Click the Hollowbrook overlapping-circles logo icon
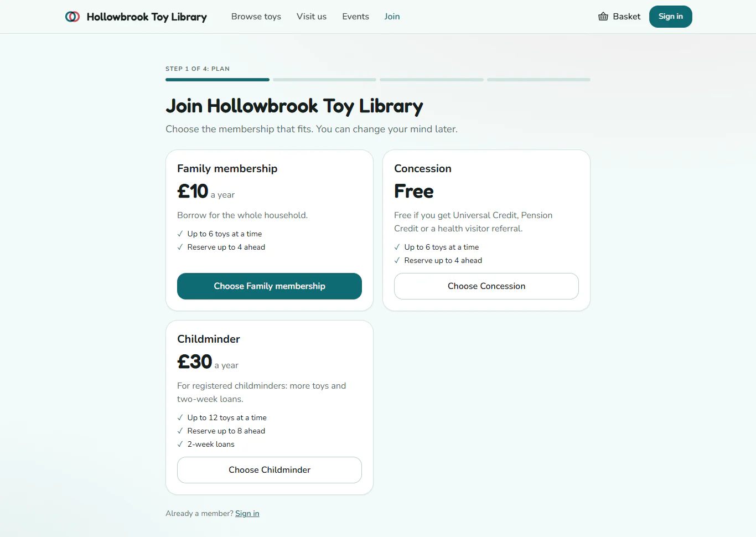Viewport: 756px width, 537px height. click(x=73, y=17)
